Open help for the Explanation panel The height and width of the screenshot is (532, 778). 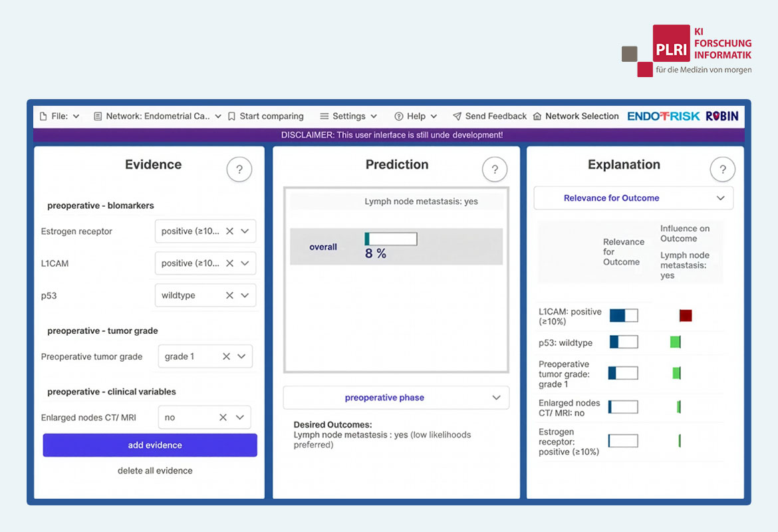pyautogui.click(x=722, y=169)
